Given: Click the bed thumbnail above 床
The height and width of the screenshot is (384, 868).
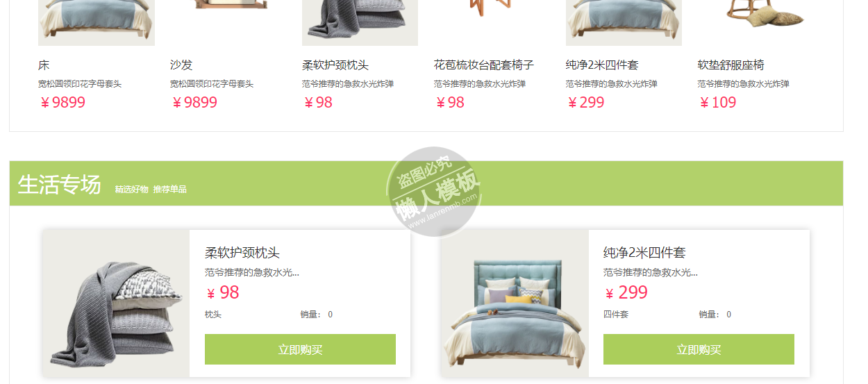Looking at the screenshot, I should point(97,22).
